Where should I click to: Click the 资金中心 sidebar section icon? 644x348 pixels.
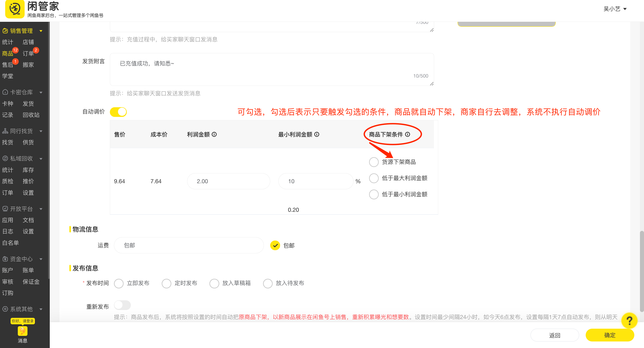tap(5, 259)
